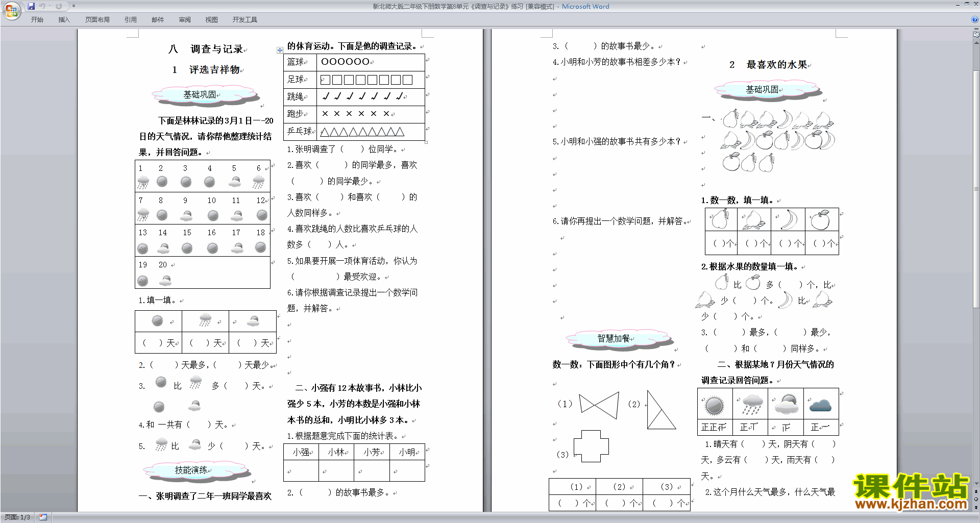
Task: Click the 页面: 1/3 status indicator
Action: tap(17, 517)
